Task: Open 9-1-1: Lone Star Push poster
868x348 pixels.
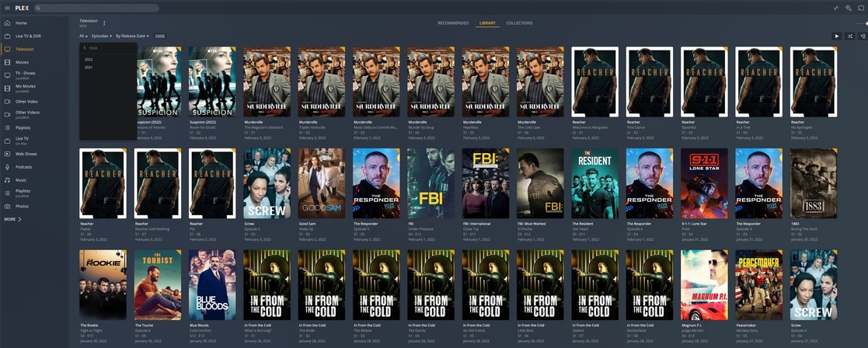Action: pos(704,183)
